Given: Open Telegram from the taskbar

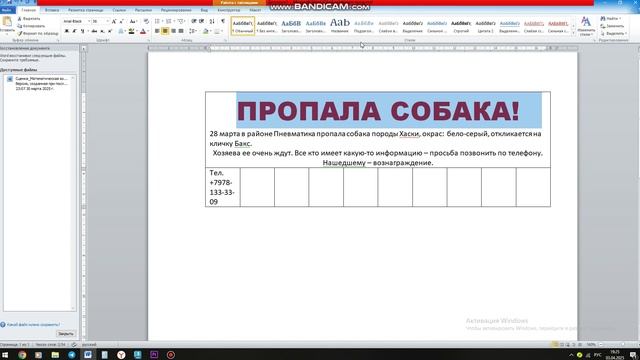Looking at the screenshot, I should 72,355.
